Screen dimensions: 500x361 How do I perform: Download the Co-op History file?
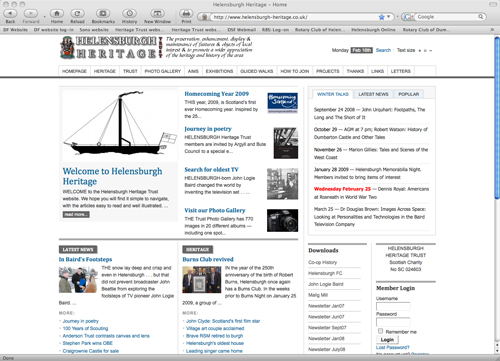323,262
